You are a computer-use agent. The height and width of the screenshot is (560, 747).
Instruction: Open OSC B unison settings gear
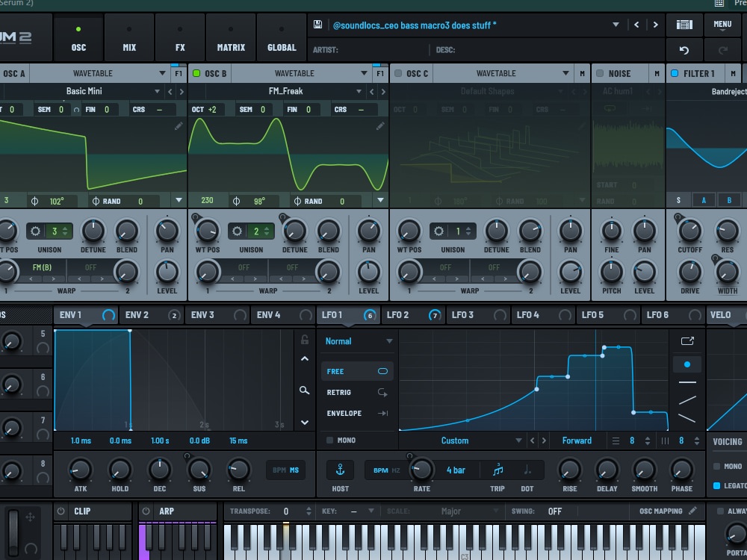pyautogui.click(x=238, y=231)
